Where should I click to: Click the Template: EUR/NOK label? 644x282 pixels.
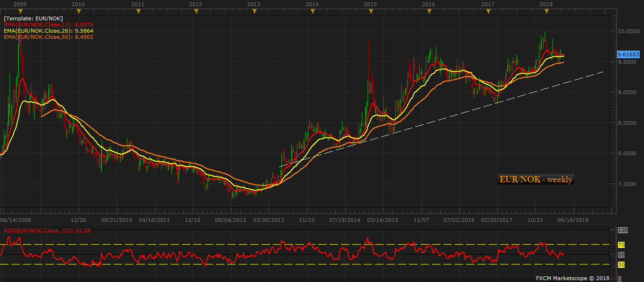point(33,18)
